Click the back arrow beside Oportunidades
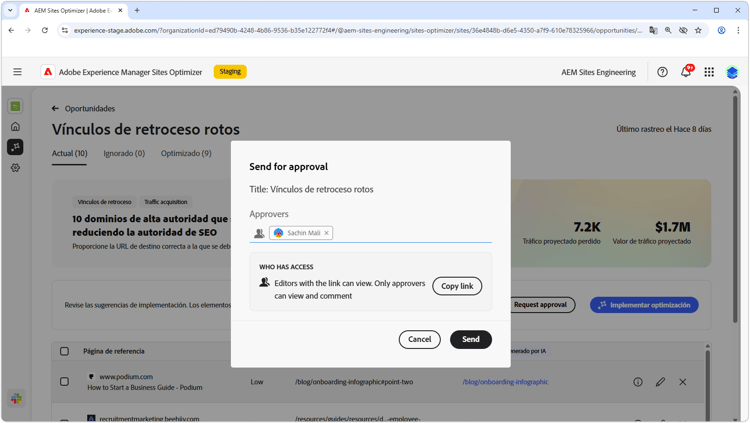The image size is (750, 423). (x=55, y=109)
